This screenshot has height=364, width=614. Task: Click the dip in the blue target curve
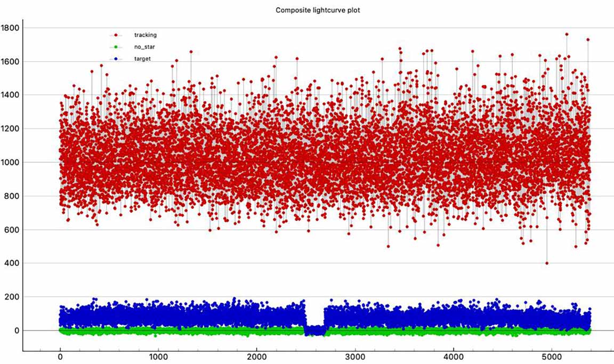[x=315, y=330]
